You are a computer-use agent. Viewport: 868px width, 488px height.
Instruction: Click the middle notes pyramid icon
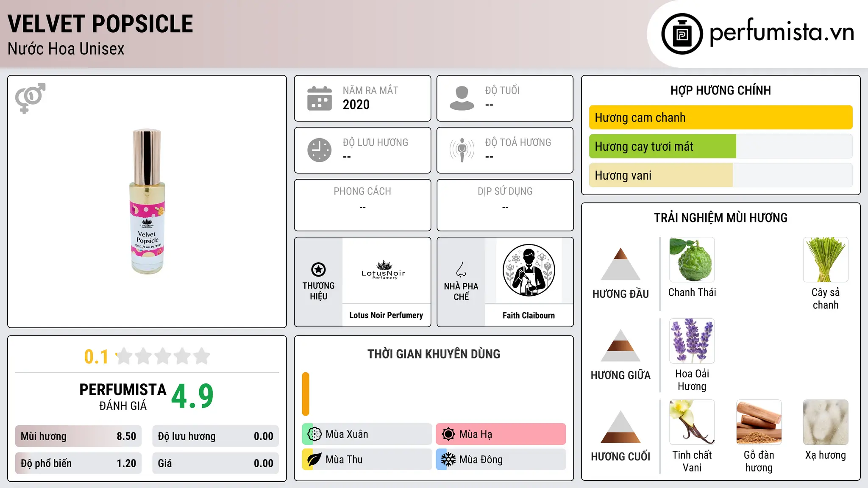click(620, 345)
